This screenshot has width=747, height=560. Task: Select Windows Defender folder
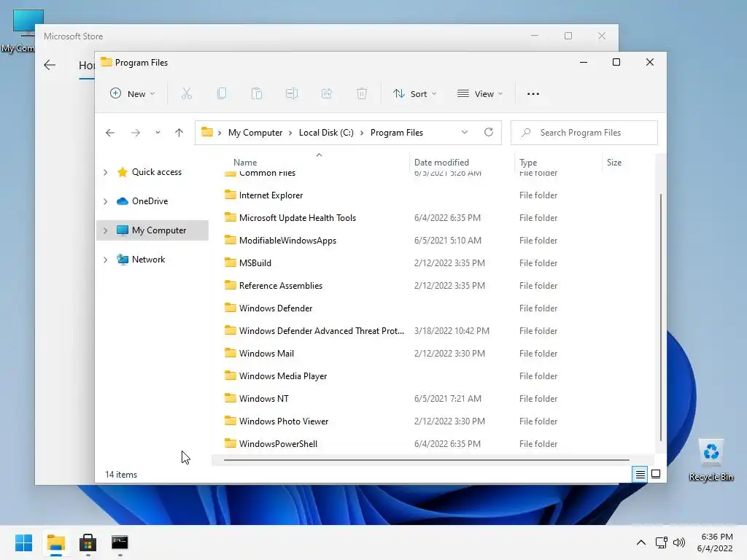tap(276, 308)
